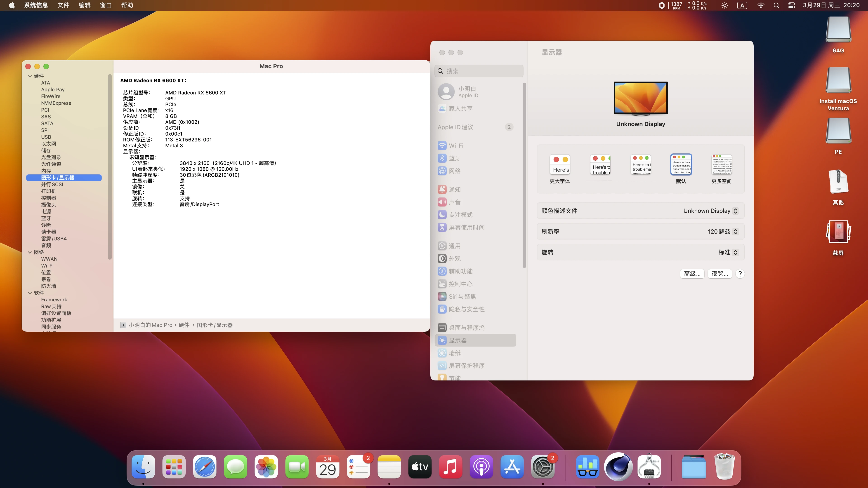Select 更大字体 resolution option
868x488 pixels.
pyautogui.click(x=560, y=169)
